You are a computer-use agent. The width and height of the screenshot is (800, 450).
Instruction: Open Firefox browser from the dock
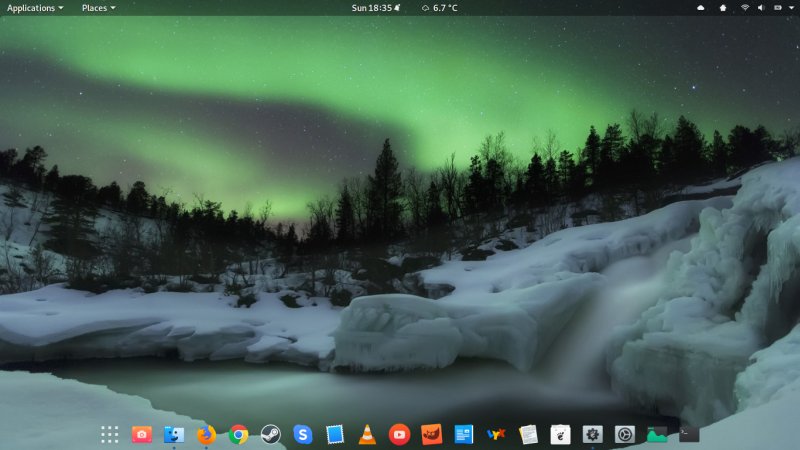coord(206,434)
